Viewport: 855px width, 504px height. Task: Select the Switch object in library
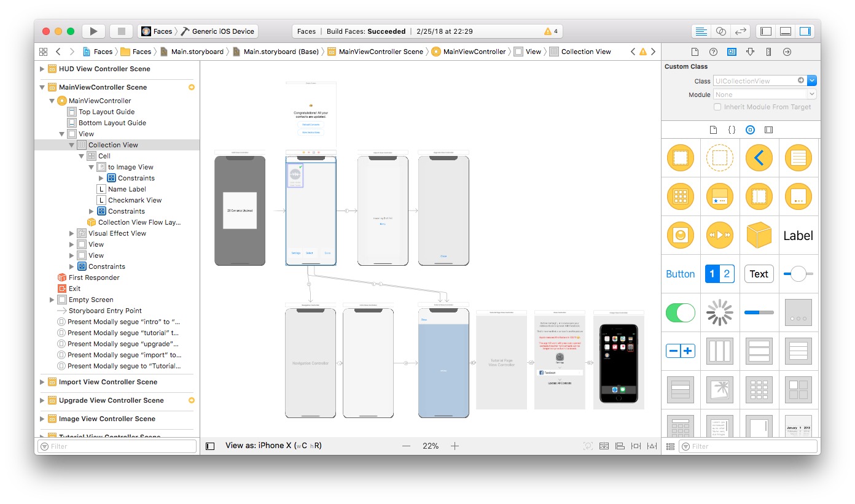[x=681, y=312]
